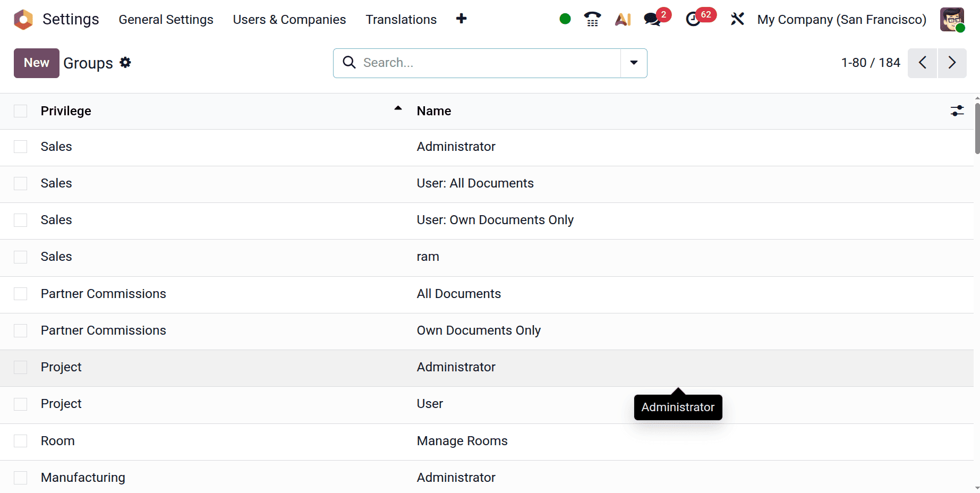The image size is (980, 493).
Task: Go to the Translations menu
Action: tap(400, 19)
